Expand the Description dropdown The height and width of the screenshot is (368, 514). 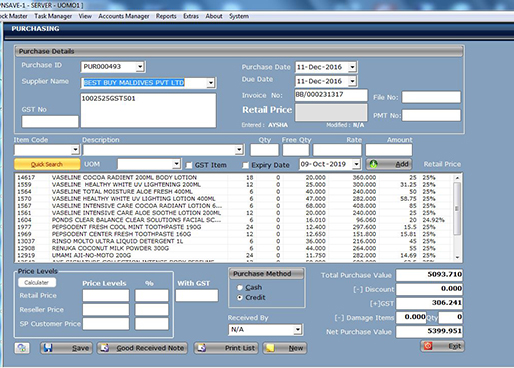point(239,150)
